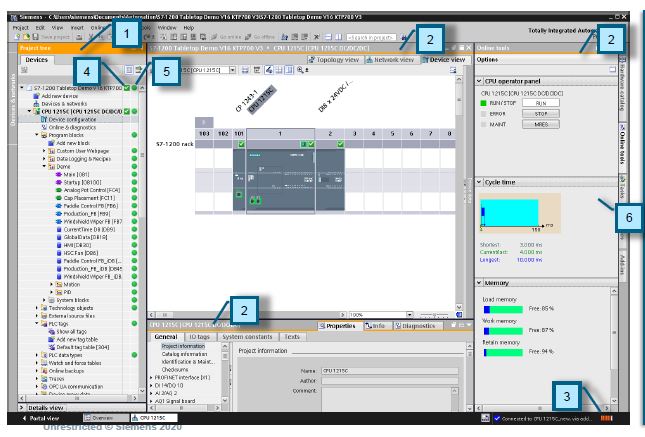Collapse the Cycle time section
The width and height of the screenshot is (645, 437).
tap(479, 182)
